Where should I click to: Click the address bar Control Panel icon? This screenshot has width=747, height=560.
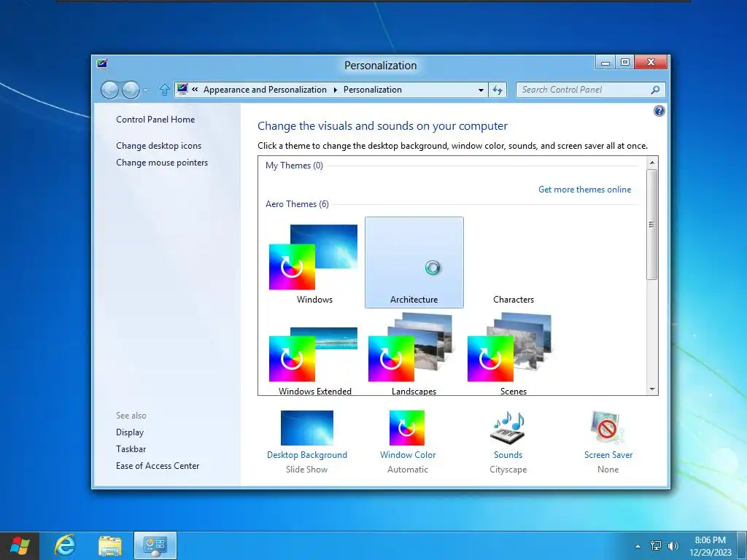182,89
